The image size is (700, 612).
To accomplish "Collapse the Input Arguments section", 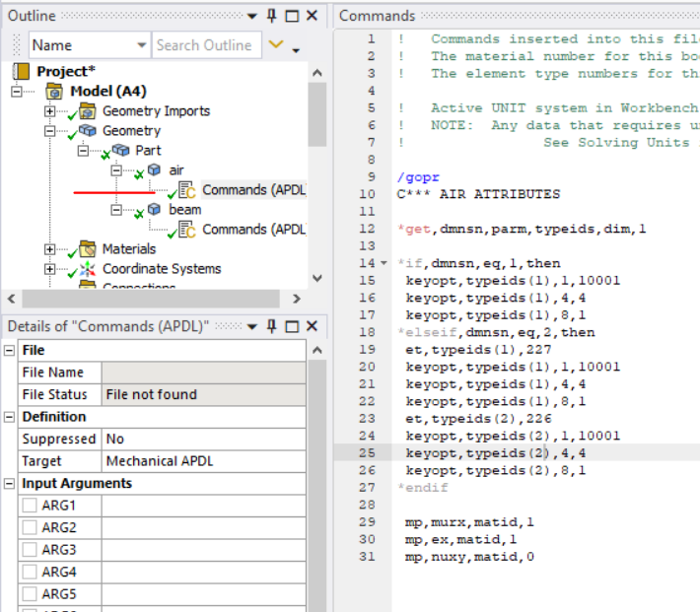I will point(9,484).
